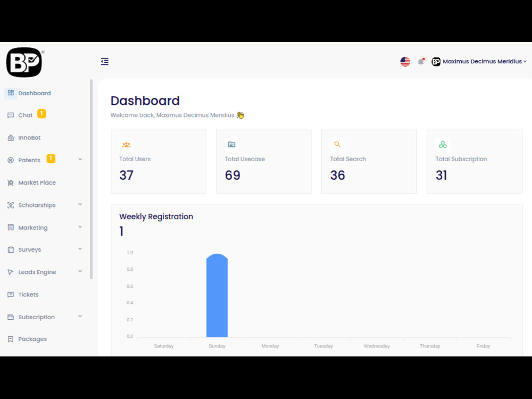Screen dimensions: 532x399
Task: Click the Packages bookmark icon
Action: 11,339
